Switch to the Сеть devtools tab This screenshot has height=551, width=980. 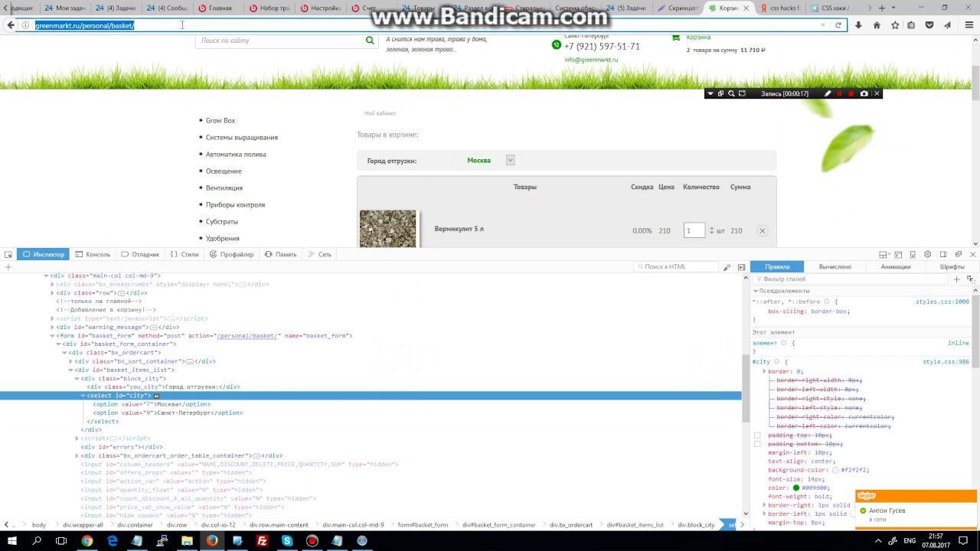[319, 254]
